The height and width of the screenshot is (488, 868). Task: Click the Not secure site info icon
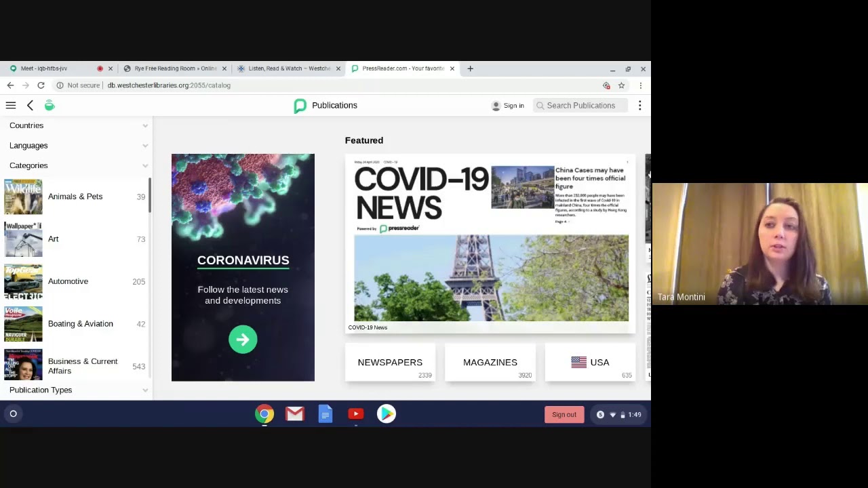coord(60,85)
